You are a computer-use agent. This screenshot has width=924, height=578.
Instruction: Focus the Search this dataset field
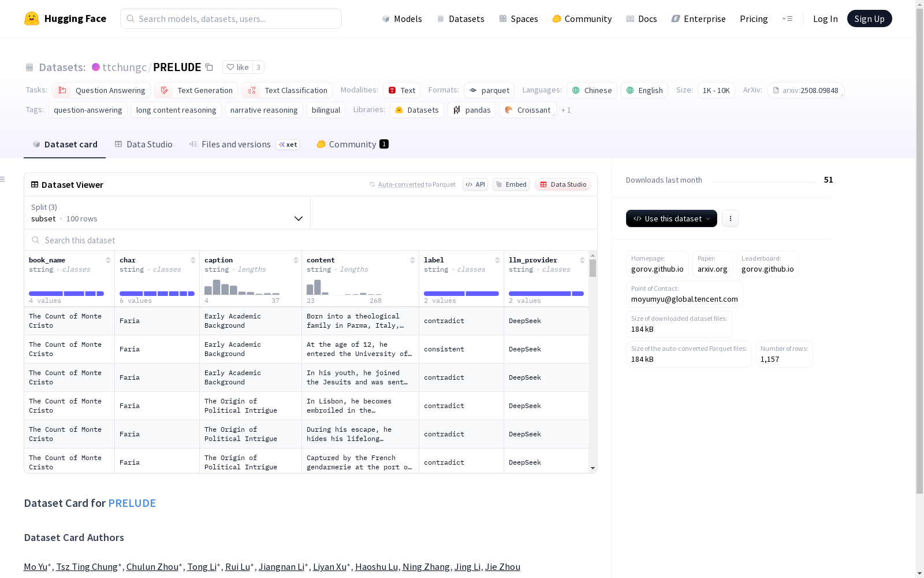point(311,240)
